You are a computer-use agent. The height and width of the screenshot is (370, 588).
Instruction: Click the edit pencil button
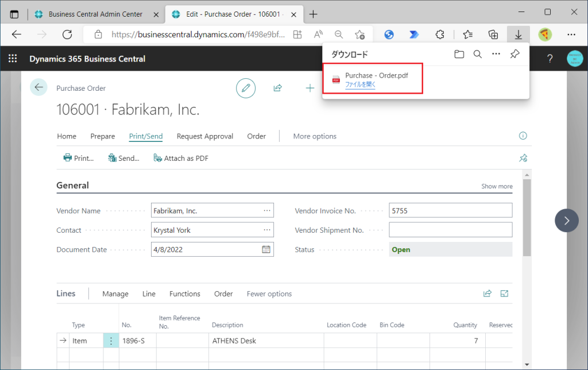click(246, 88)
